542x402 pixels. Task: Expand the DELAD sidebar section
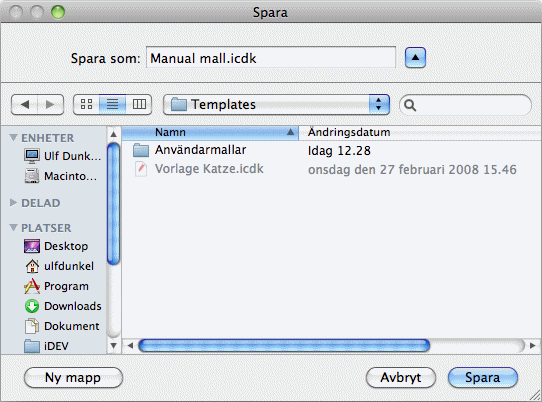(13, 203)
